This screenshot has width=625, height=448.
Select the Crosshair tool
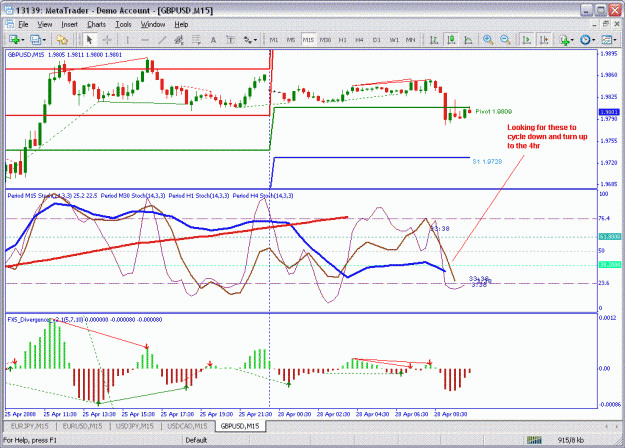coord(107,39)
